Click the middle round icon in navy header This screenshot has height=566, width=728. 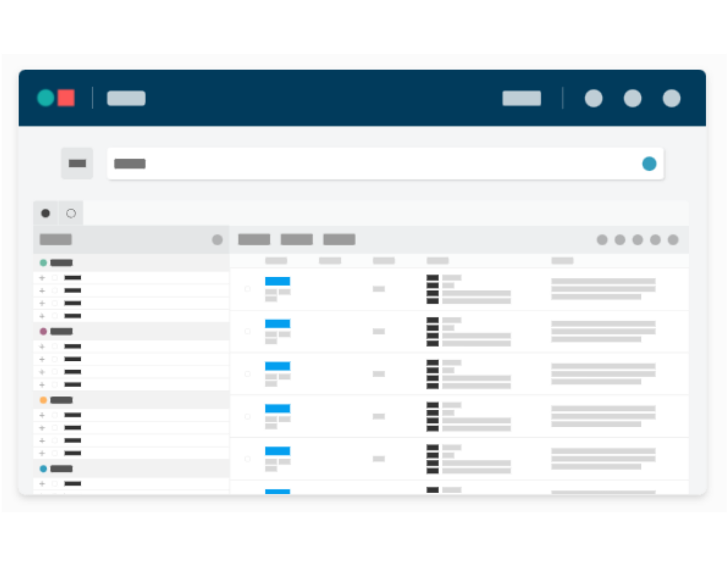click(x=632, y=98)
